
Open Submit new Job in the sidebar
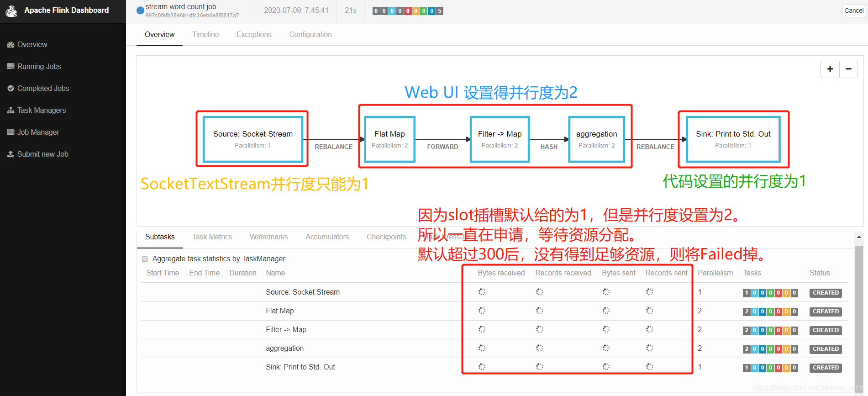click(43, 154)
